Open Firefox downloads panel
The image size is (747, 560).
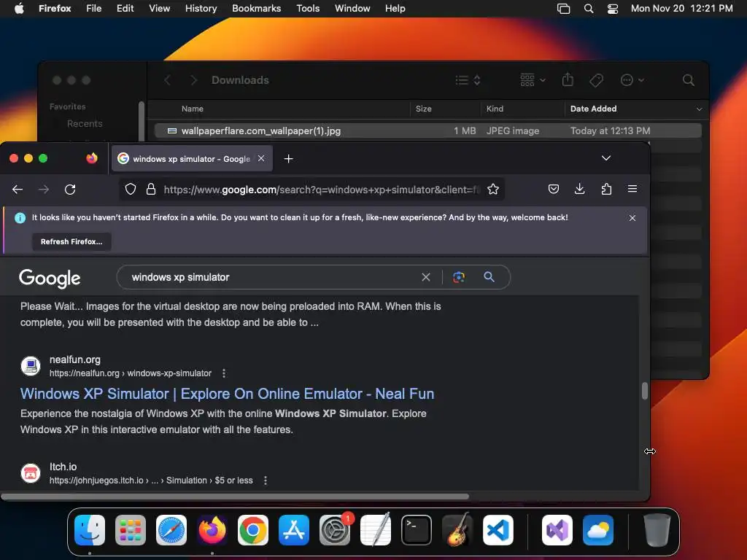click(579, 189)
